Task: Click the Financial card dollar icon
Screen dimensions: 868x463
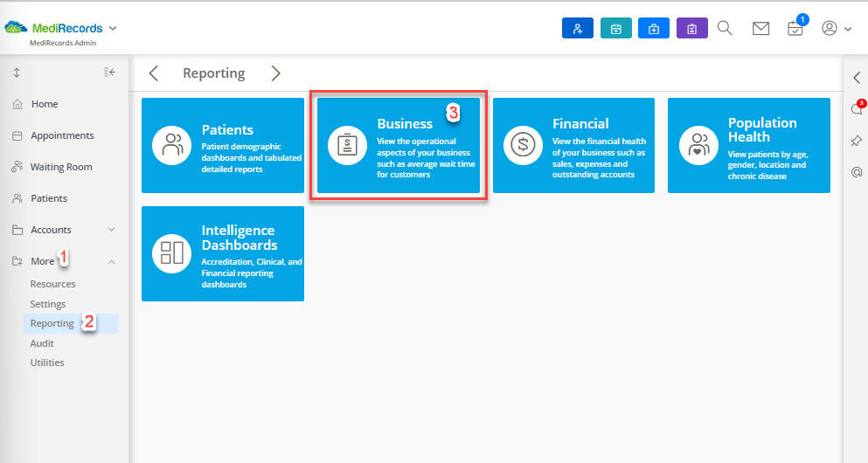Action: [523, 146]
